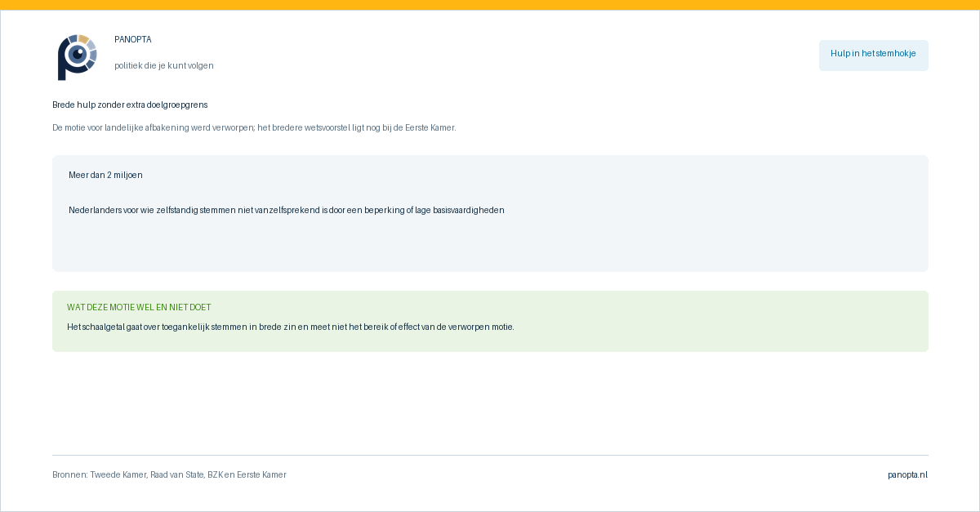
Task: Click the sentence about Nederlanders zelfstandig stemmen
Action: coord(287,210)
